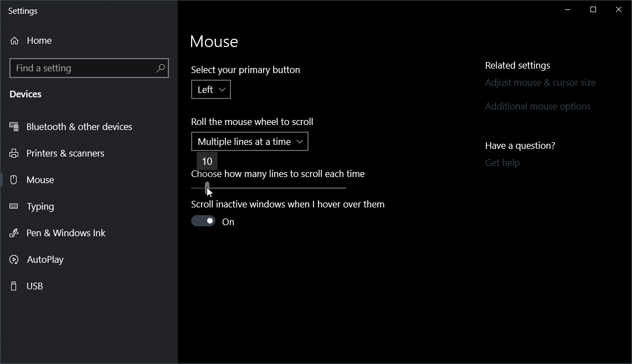The width and height of the screenshot is (632, 364).
Task: Click the AutoPlay icon in the sidebar
Action: 14,259
